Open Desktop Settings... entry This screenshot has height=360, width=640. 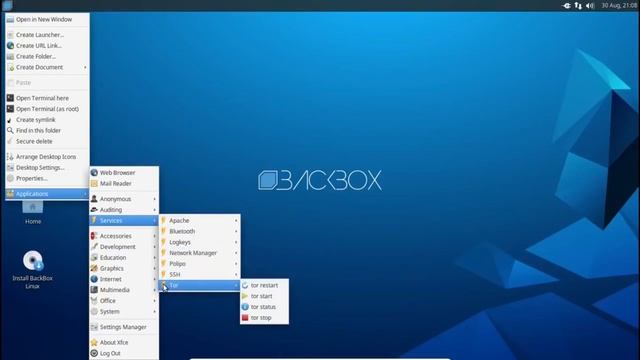(47, 167)
